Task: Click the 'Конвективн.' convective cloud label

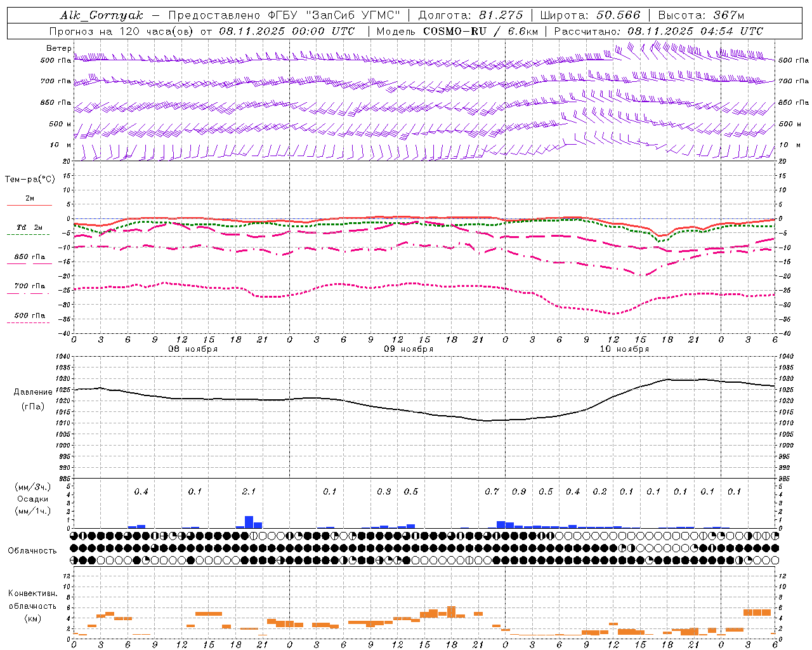Action: [x=32, y=594]
